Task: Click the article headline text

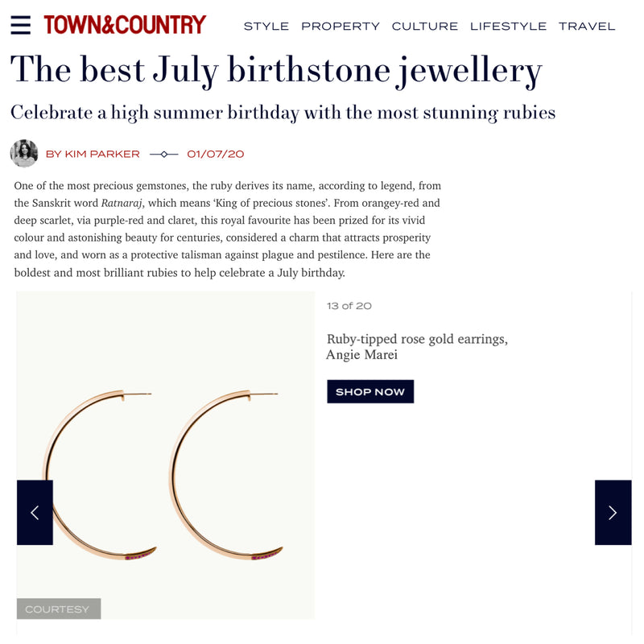Action: [x=276, y=71]
